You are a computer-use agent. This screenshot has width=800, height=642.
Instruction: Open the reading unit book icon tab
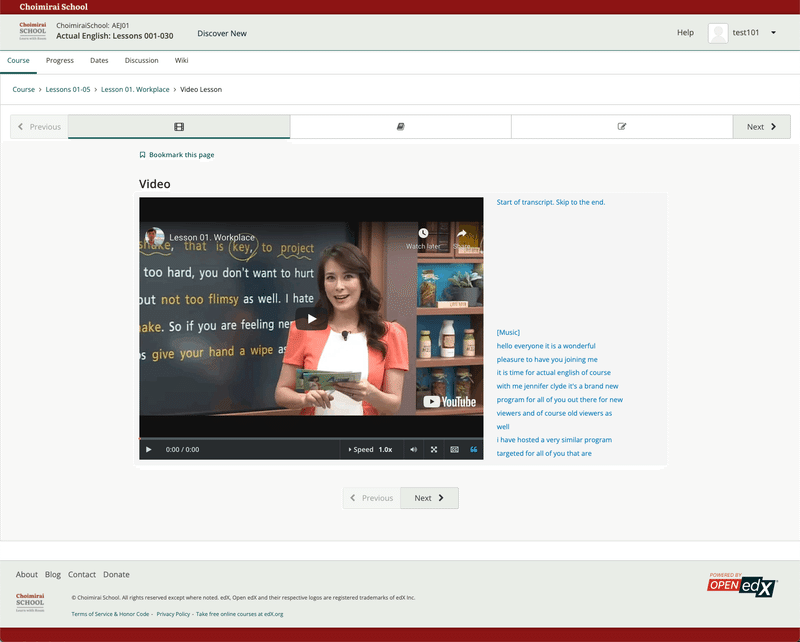tap(401, 127)
